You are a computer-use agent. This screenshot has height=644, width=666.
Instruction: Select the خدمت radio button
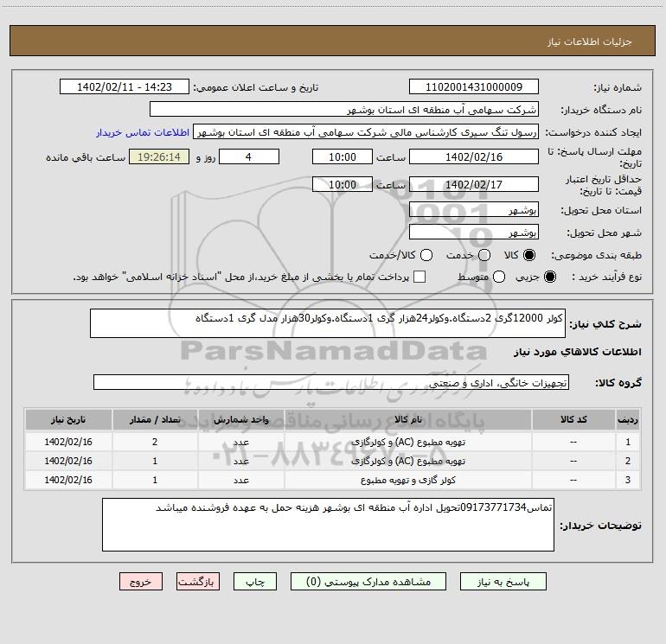coord(484,255)
